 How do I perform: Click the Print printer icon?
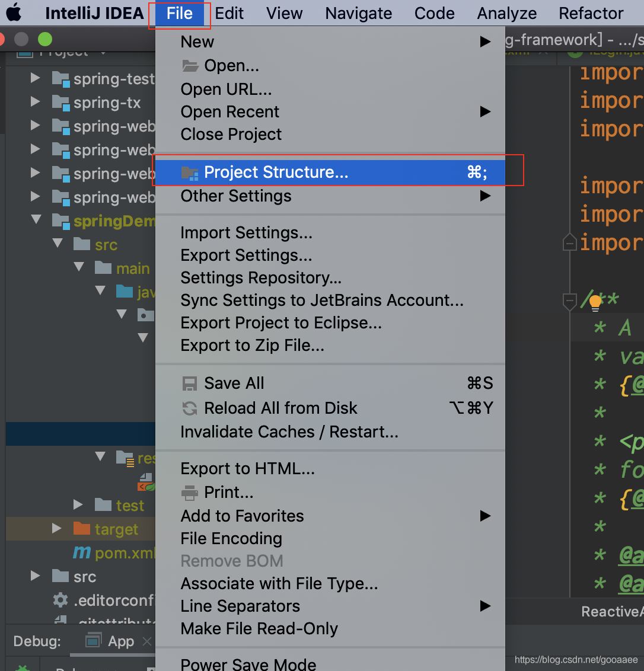(190, 493)
